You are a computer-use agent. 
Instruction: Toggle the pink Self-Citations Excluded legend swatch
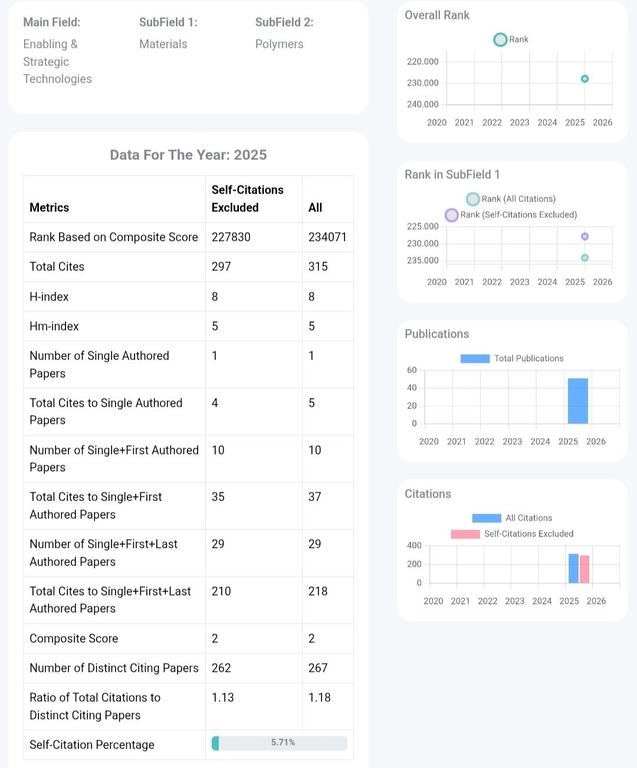coord(465,534)
